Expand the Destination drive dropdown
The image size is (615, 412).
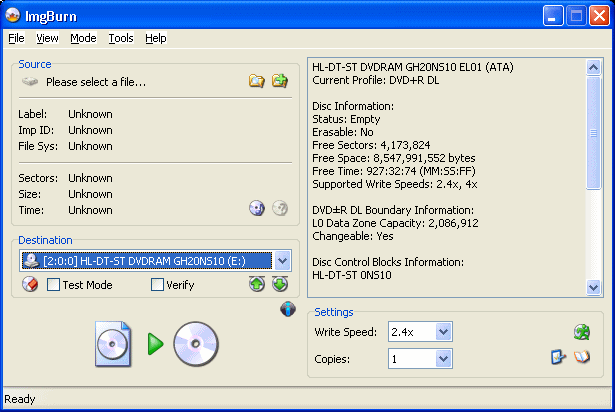[283, 261]
